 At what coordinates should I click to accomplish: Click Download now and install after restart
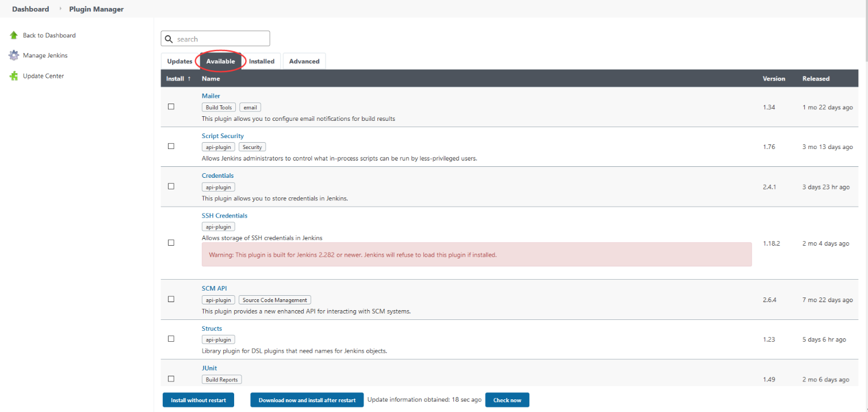(x=307, y=400)
